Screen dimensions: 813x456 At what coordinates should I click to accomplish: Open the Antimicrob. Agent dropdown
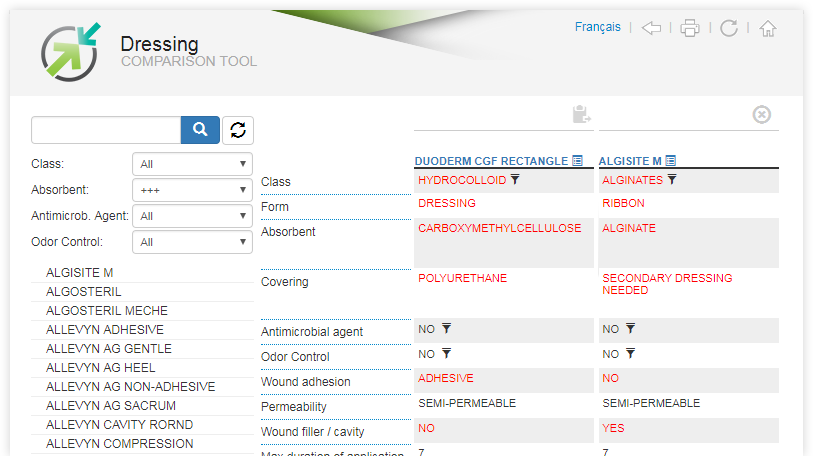192,216
